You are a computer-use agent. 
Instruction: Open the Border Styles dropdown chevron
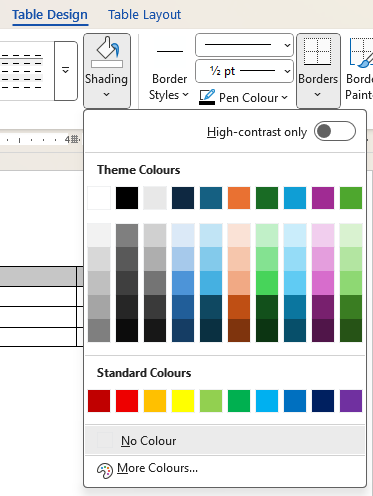tap(186, 95)
